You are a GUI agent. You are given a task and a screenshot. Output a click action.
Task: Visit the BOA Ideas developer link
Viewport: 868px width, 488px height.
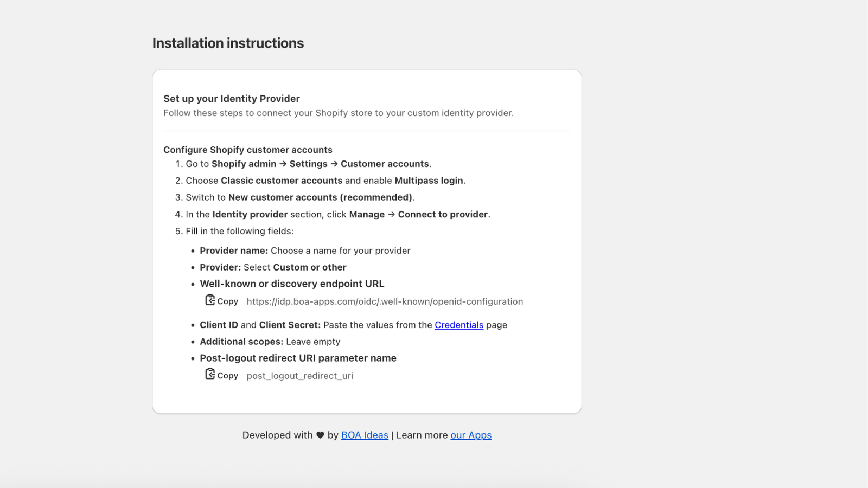point(365,435)
